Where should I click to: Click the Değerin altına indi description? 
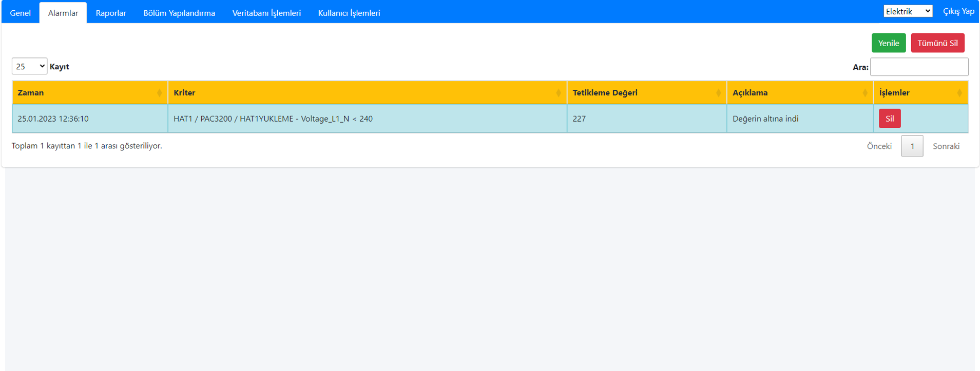click(765, 119)
